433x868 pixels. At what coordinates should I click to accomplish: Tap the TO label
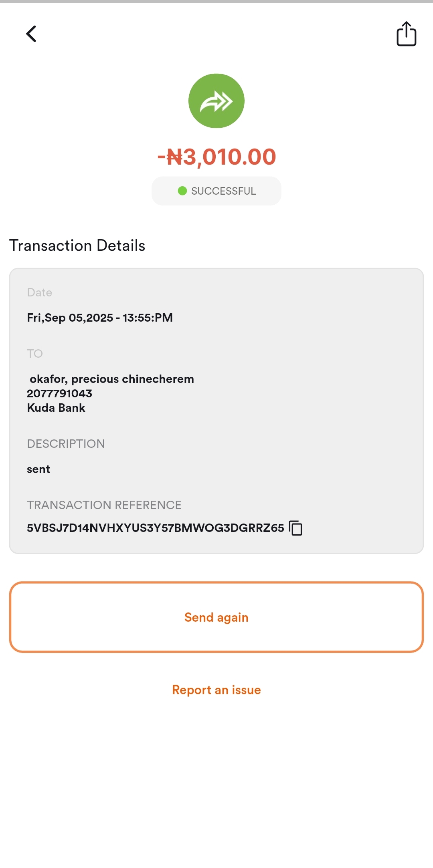(35, 354)
